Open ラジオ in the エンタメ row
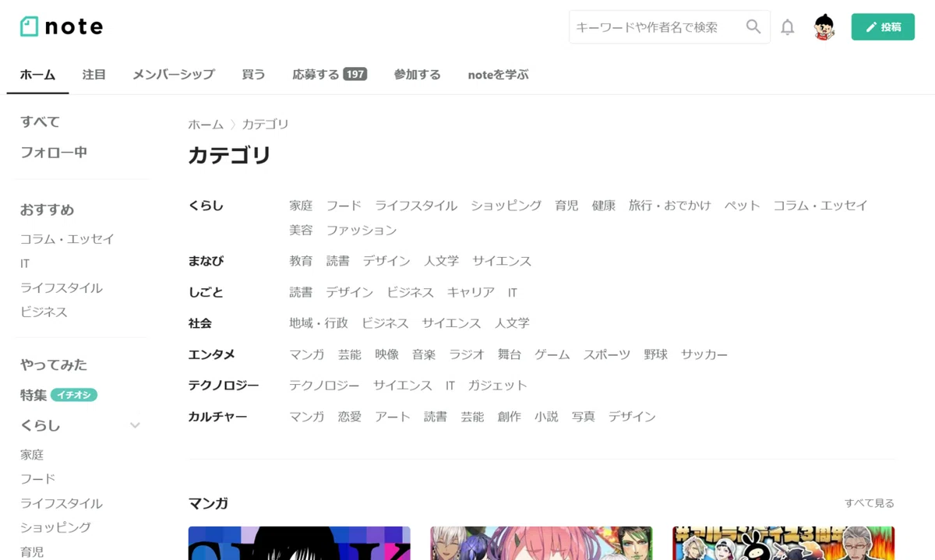935x560 pixels. [x=467, y=354]
